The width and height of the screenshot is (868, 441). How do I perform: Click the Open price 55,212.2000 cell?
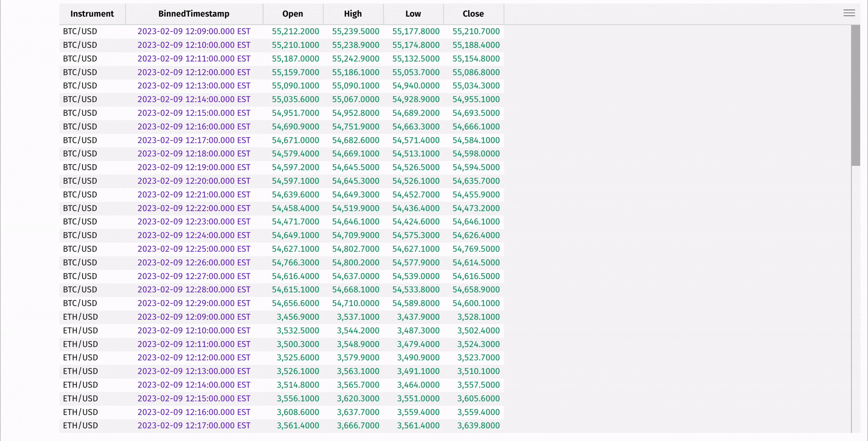[295, 31]
